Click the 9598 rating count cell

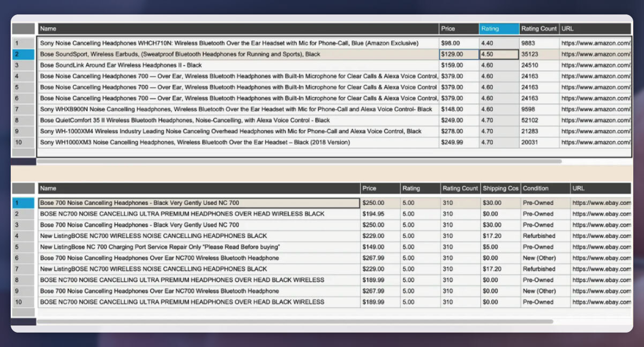coord(540,109)
